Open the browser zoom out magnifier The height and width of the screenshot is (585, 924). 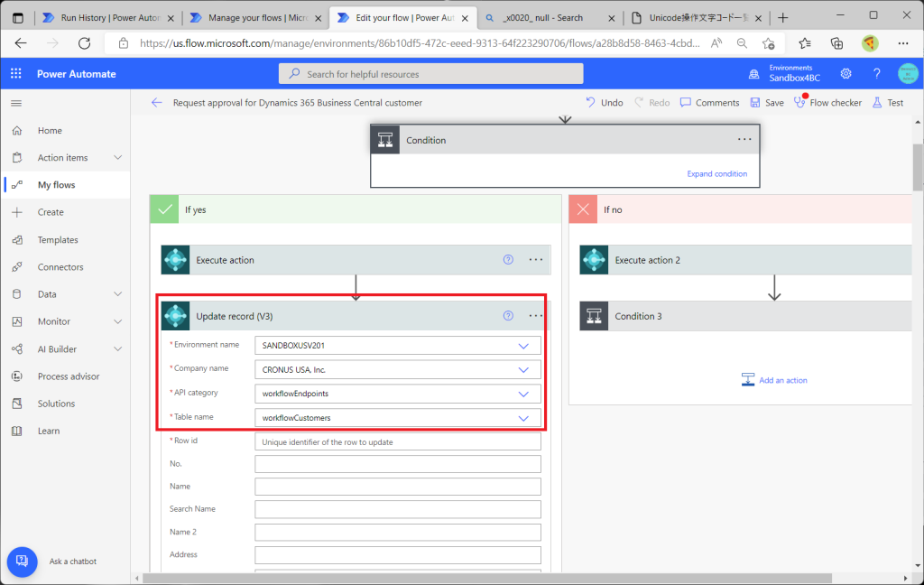pos(742,43)
